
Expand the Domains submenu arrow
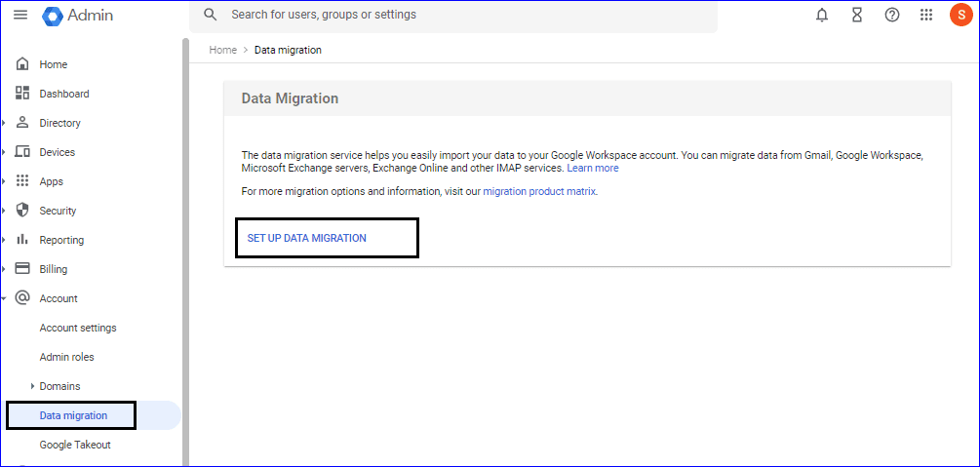coord(32,386)
